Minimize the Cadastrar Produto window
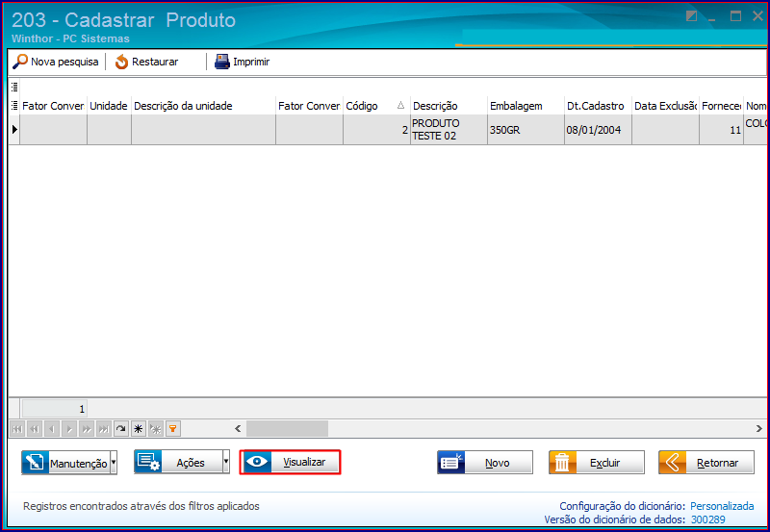Image resolution: width=770 pixels, height=532 pixels. pos(711,17)
